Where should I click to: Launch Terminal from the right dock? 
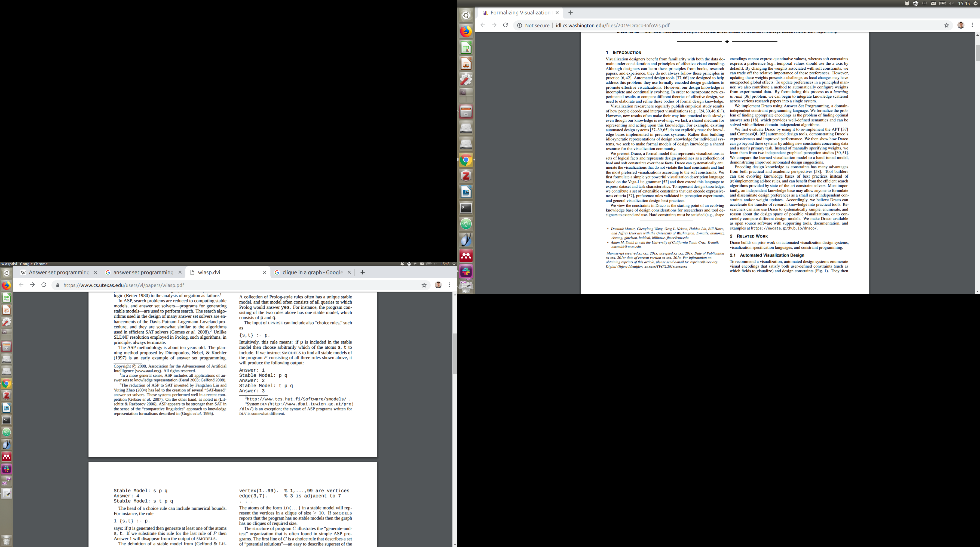click(x=466, y=208)
